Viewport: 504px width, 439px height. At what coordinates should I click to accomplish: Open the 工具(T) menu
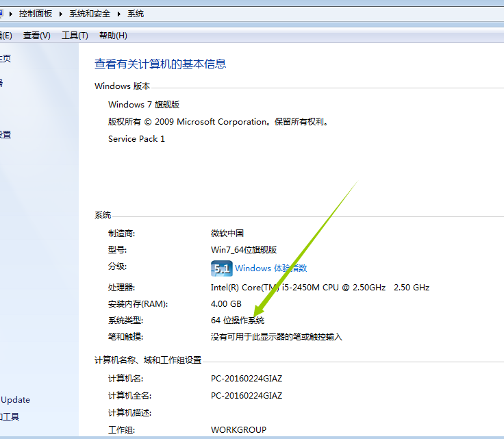(x=75, y=36)
